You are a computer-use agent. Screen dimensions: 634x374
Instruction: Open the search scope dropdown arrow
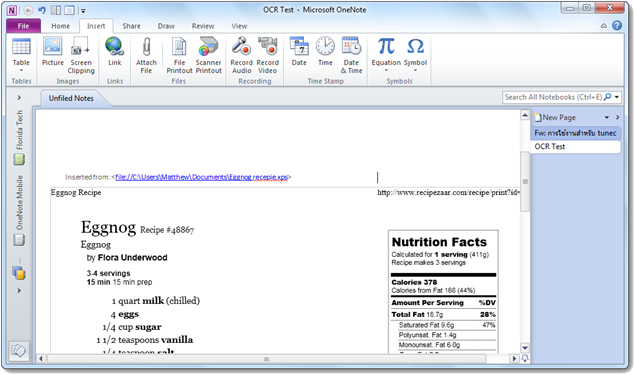(617, 97)
